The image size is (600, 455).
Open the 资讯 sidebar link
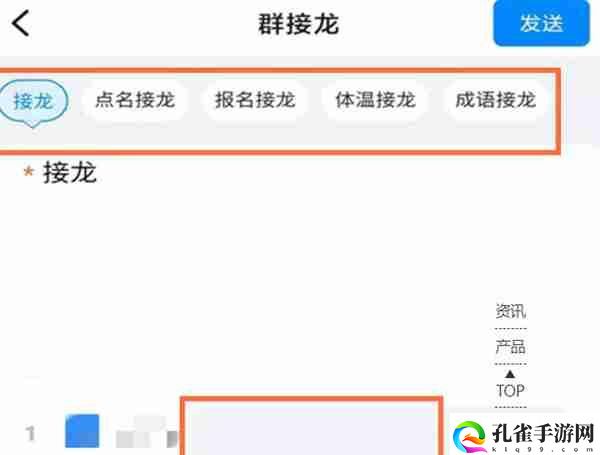click(510, 311)
